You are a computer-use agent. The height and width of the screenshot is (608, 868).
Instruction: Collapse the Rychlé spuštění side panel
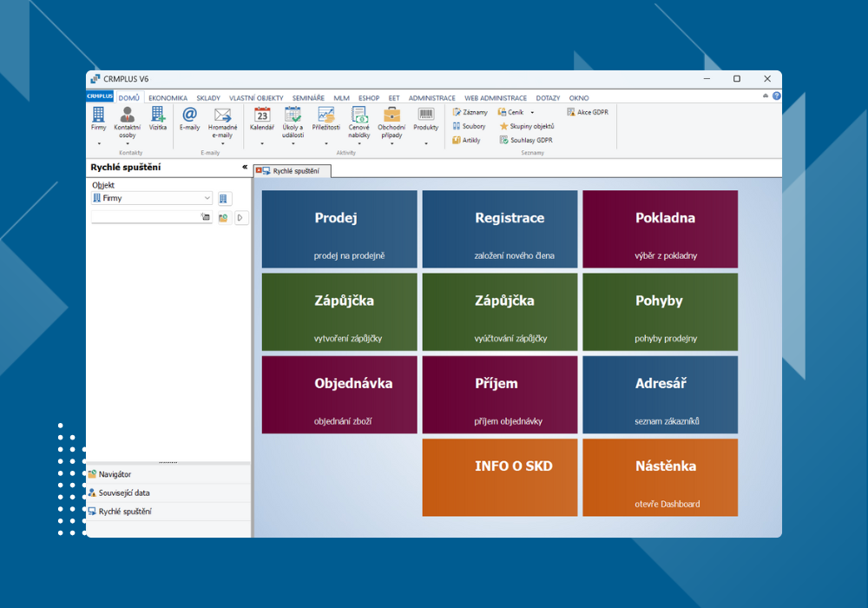pos(245,167)
